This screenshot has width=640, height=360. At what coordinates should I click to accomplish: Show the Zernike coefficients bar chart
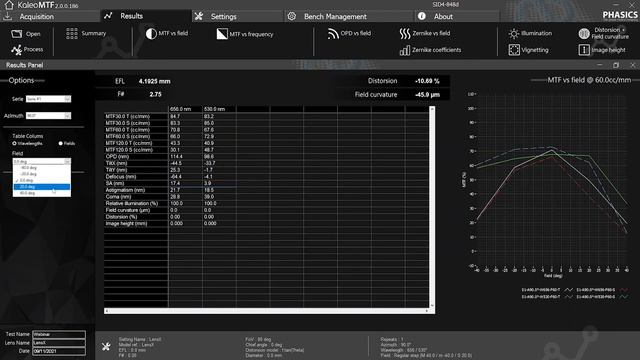pos(431,50)
